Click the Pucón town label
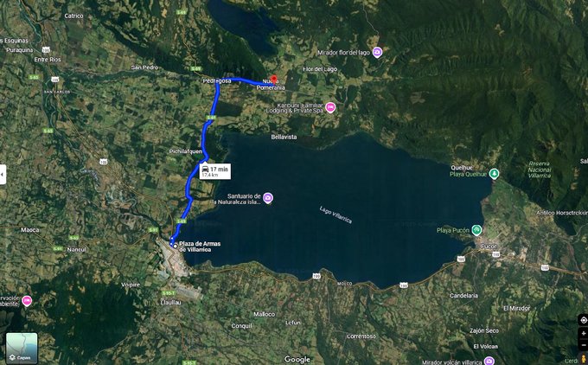 489,247
